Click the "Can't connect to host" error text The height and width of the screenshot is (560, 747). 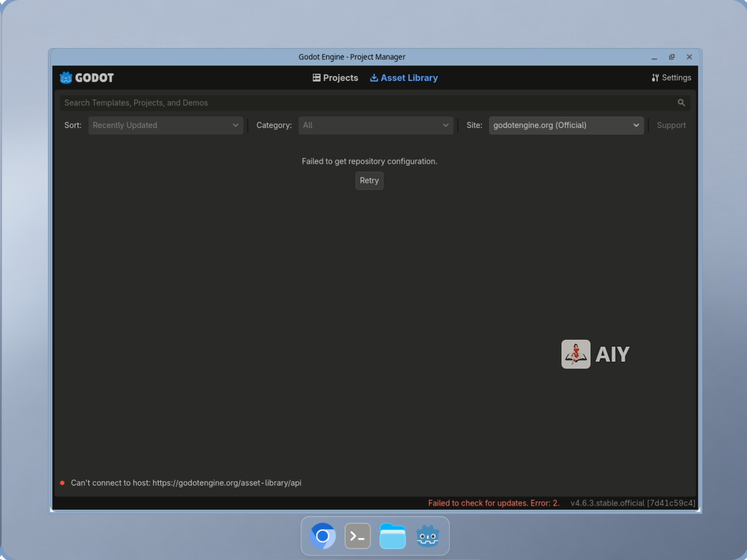[x=186, y=483]
